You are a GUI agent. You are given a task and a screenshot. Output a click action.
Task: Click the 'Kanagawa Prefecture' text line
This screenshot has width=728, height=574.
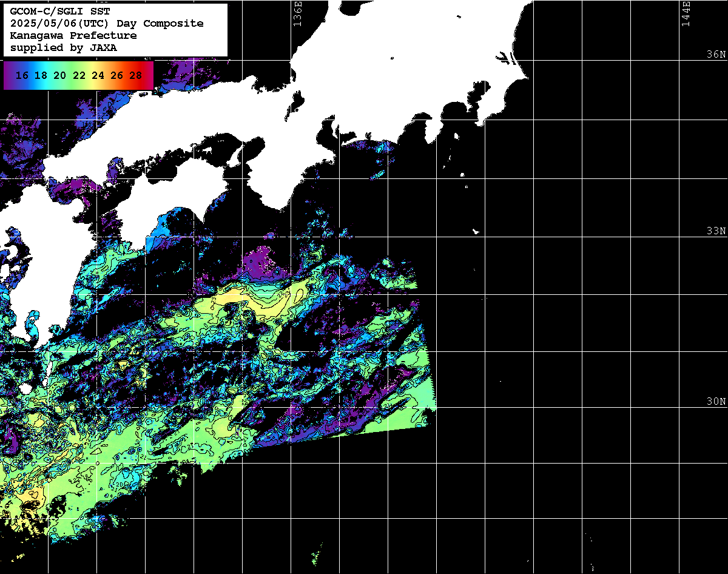pyautogui.click(x=73, y=35)
